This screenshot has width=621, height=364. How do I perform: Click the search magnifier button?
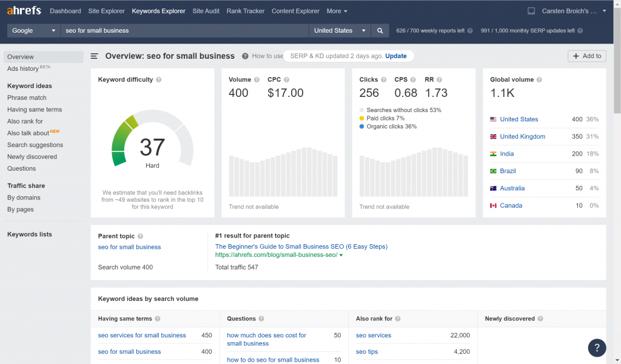[x=380, y=30]
